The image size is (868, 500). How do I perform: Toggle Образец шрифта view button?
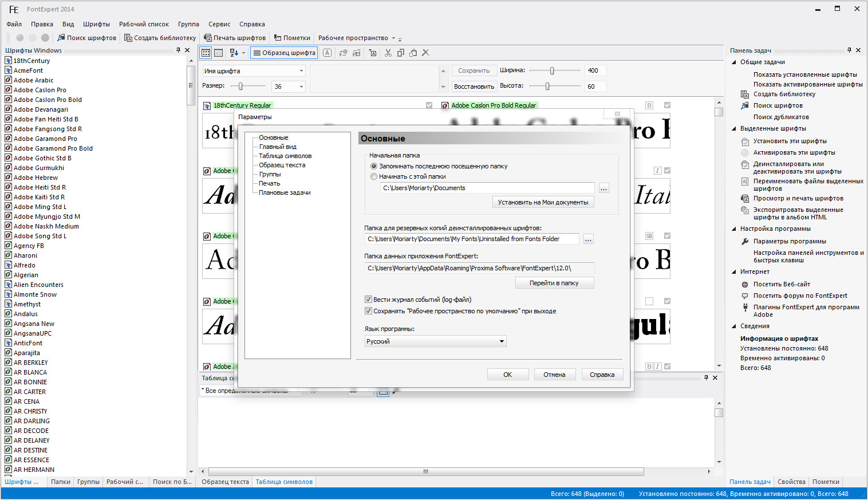click(x=284, y=53)
